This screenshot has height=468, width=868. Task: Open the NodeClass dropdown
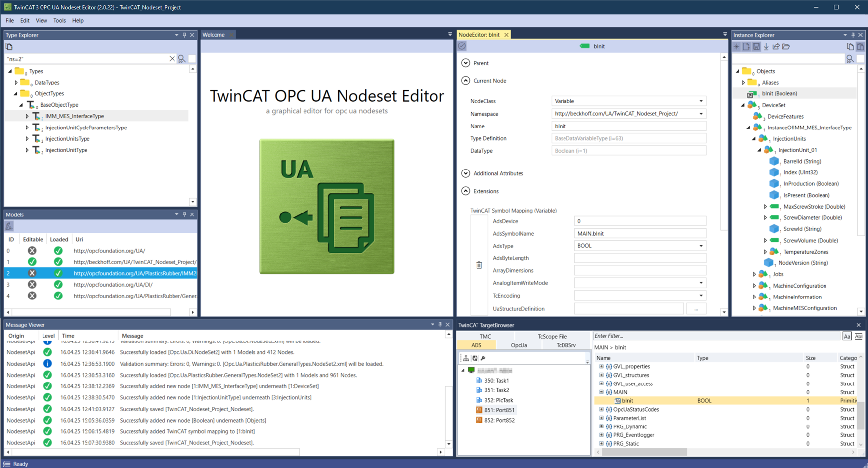(x=701, y=101)
